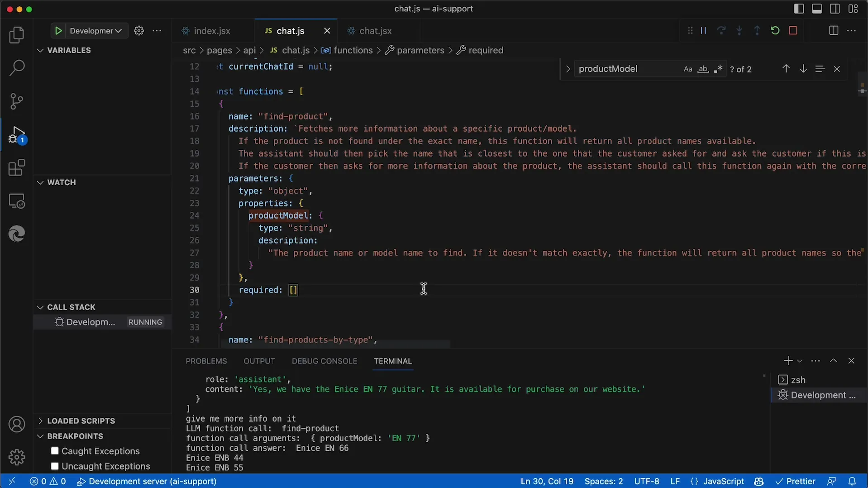
Task: Open debug sidebar more actions menu
Action: (x=157, y=31)
